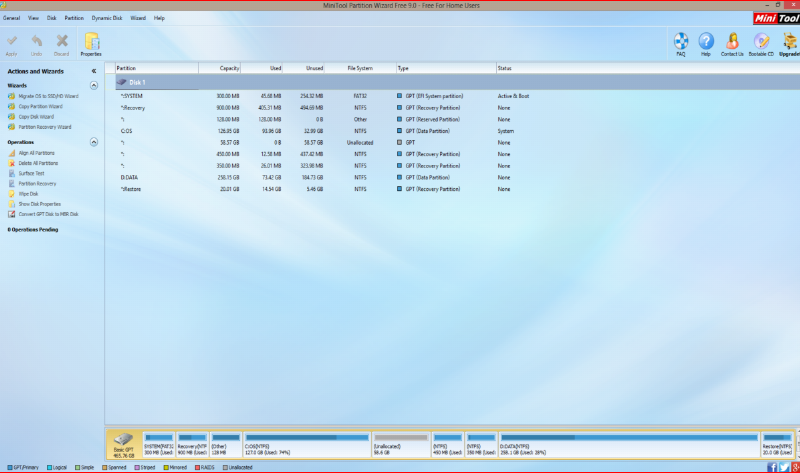800x473 pixels.
Task: Collapse the Wizards section
Action: tap(94, 86)
